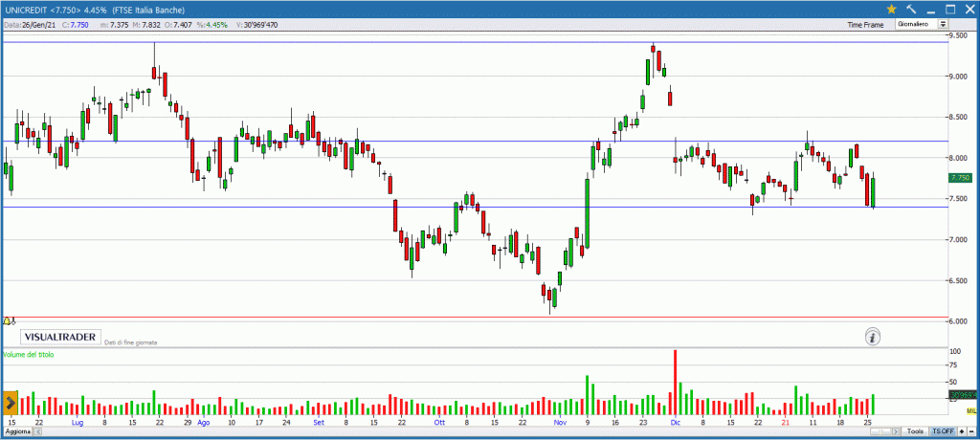Click the 'V: 30'969'470' volume value in the info bar
980x440 pixels.
(257, 24)
